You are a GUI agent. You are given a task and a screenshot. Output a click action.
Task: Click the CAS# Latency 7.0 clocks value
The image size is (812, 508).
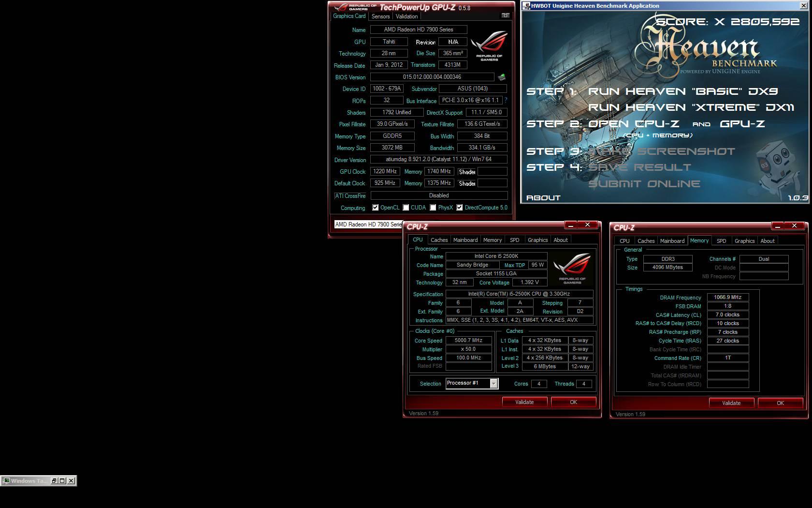click(x=728, y=315)
